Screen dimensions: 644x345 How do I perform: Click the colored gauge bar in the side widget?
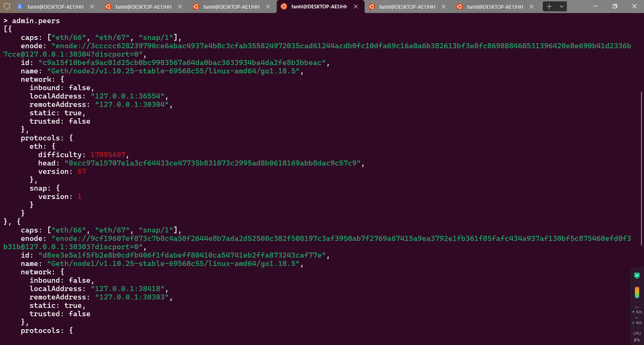[637, 292]
